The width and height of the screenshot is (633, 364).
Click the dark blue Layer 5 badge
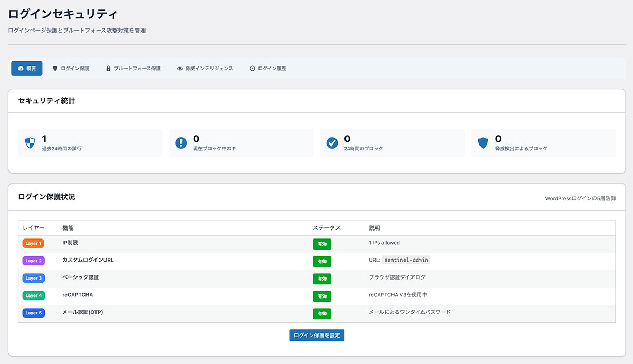pyautogui.click(x=33, y=313)
